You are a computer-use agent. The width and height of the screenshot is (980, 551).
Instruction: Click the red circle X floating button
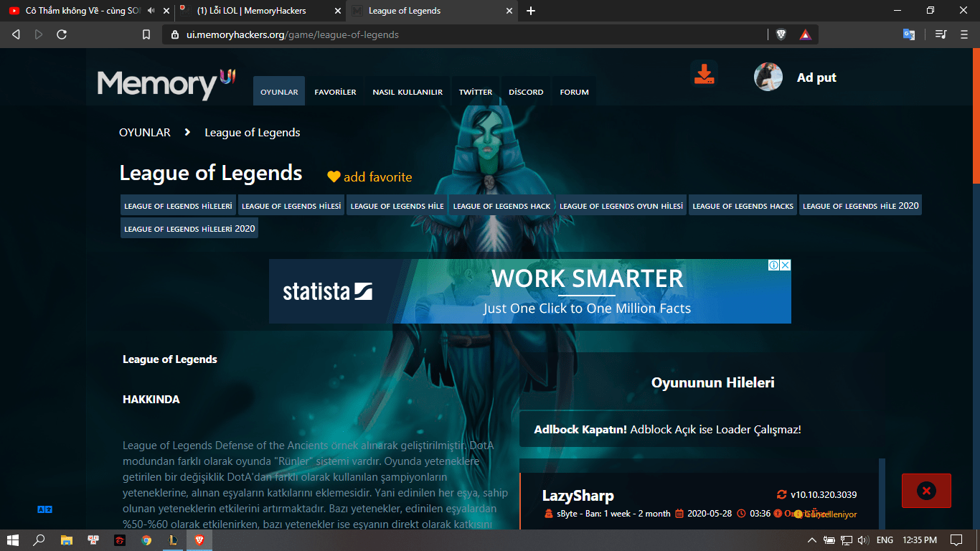pyautogui.click(x=926, y=491)
